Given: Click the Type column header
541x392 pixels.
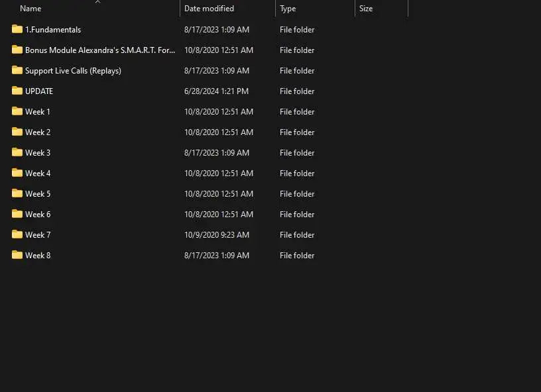Looking at the screenshot, I should pyautogui.click(x=288, y=9).
